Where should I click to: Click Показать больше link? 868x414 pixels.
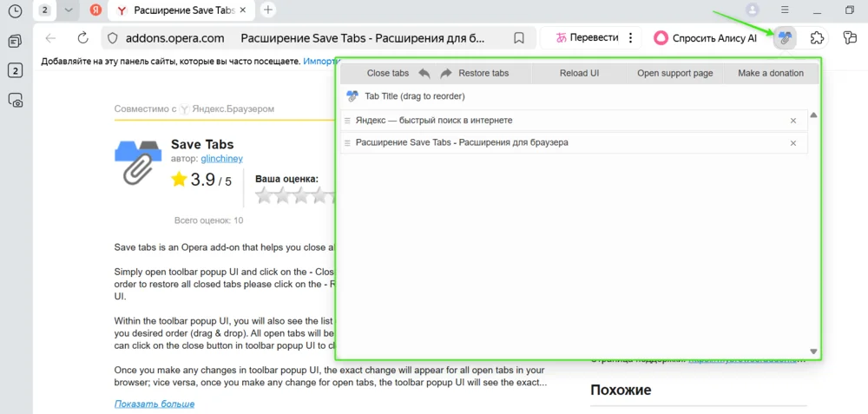tap(155, 404)
